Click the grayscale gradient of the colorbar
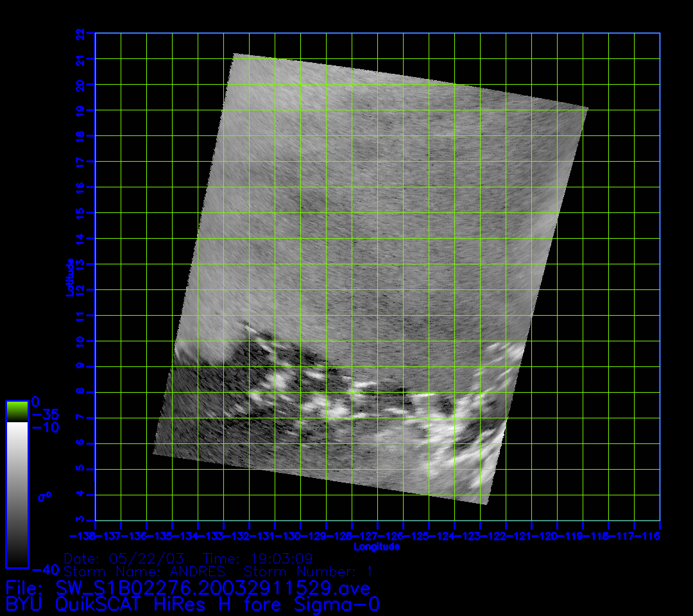 pos(17,494)
